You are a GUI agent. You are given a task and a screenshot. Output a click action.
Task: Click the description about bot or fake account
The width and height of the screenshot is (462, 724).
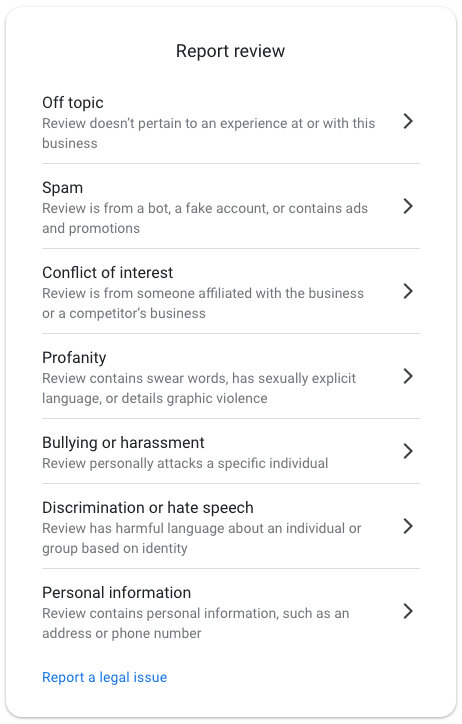(x=205, y=218)
